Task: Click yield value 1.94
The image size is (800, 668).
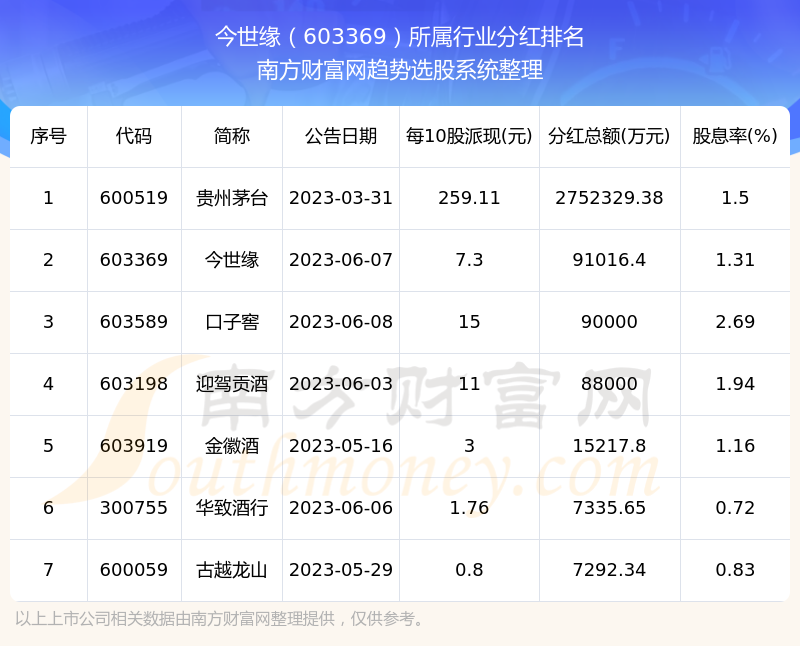Action: coord(735,384)
